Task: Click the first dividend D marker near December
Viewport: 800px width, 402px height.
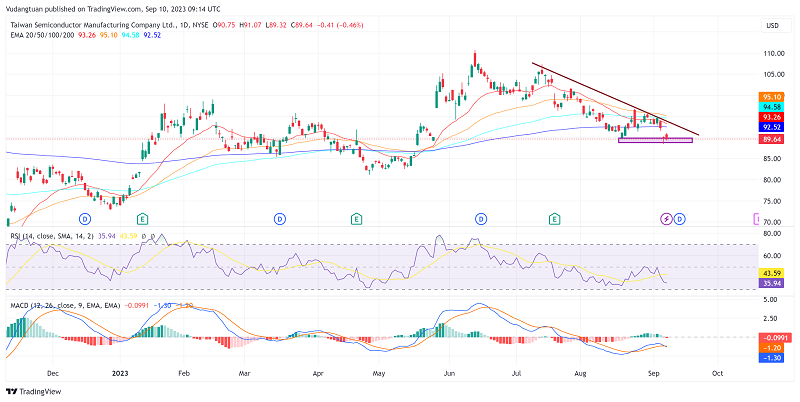Action: coord(85,218)
